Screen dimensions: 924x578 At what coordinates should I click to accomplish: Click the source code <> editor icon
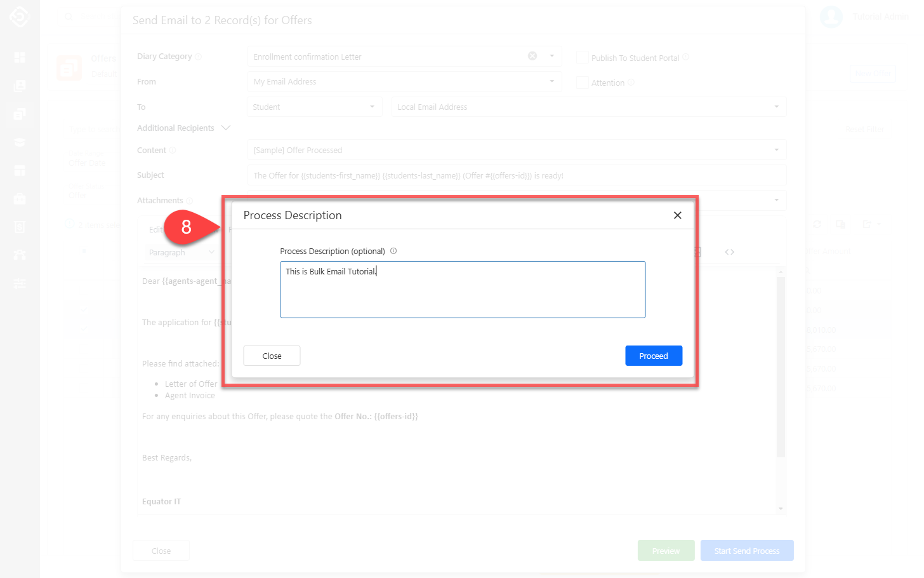(729, 252)
